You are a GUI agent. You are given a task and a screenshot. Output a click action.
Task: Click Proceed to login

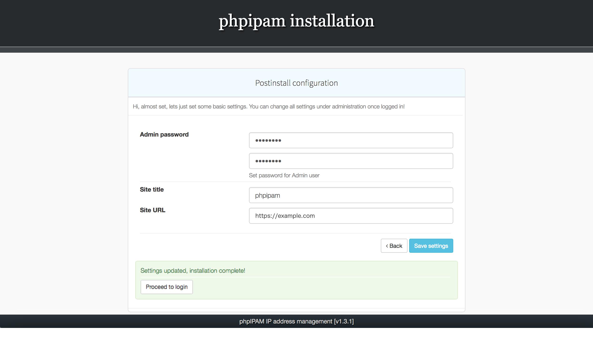click(x=166, y=287)
